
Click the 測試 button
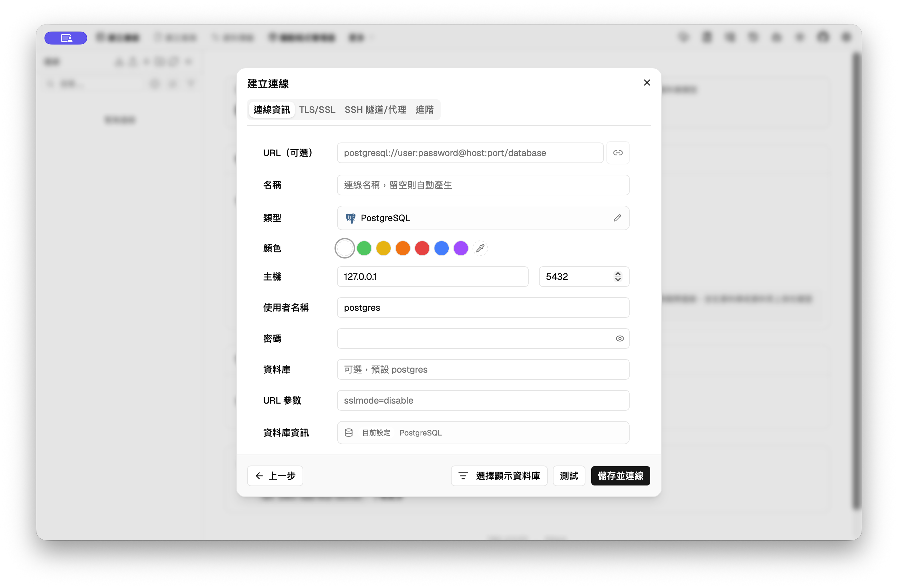pyautogui.click(x=569, y=475)
